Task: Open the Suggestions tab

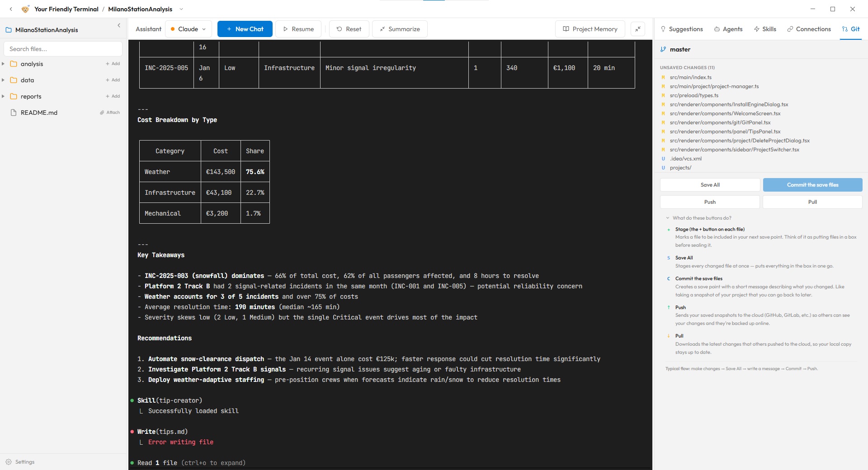Action: coord(681,28)
